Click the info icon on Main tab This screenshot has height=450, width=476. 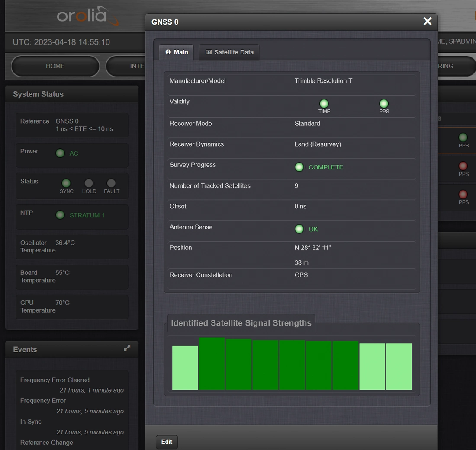[x=168, y=52]
